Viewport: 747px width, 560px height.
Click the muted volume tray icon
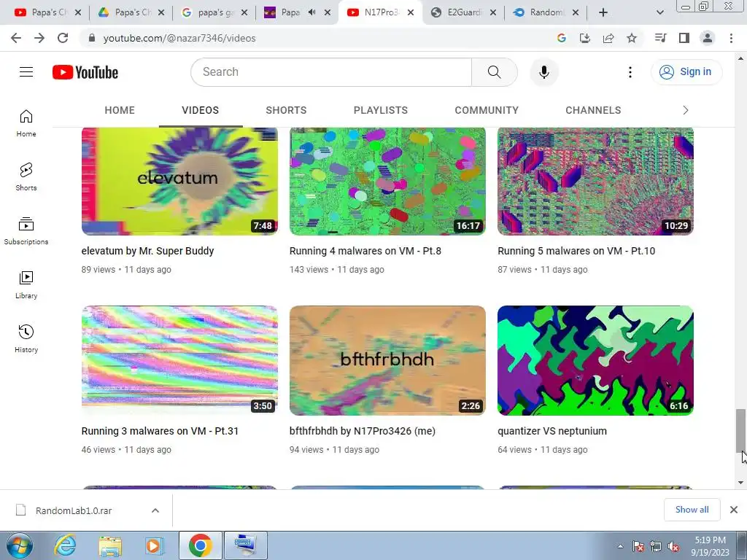[x=673, y=546]
